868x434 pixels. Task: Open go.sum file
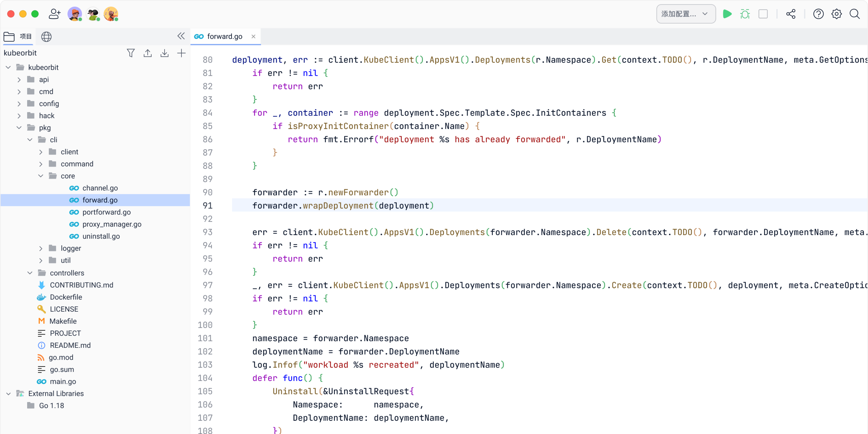[62, 370]
